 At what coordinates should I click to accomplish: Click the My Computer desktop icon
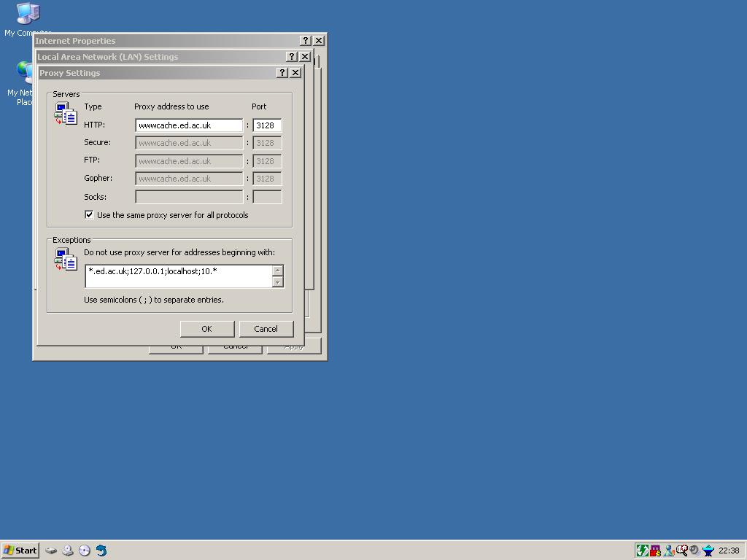click(x=28, y=15)
